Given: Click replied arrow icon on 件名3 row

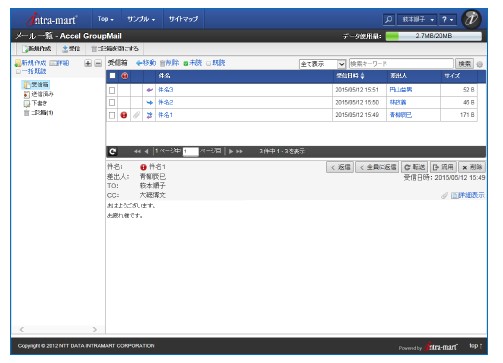Looking at the screenshot, I should 149,90.
